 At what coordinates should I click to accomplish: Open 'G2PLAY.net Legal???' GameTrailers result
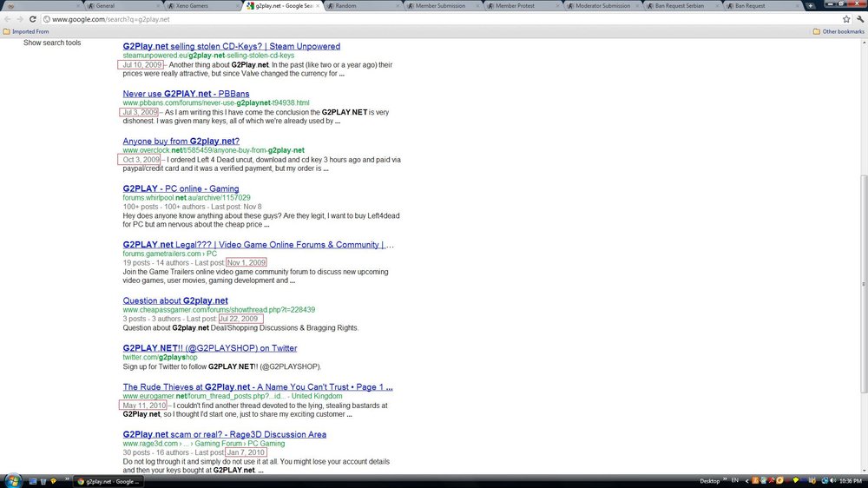pos(258,245)
